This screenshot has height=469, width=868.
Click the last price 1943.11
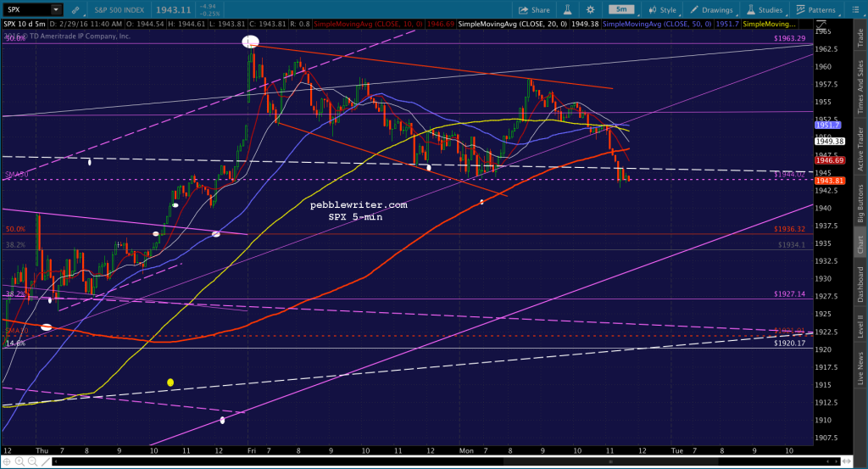click(x=173, y=10)
